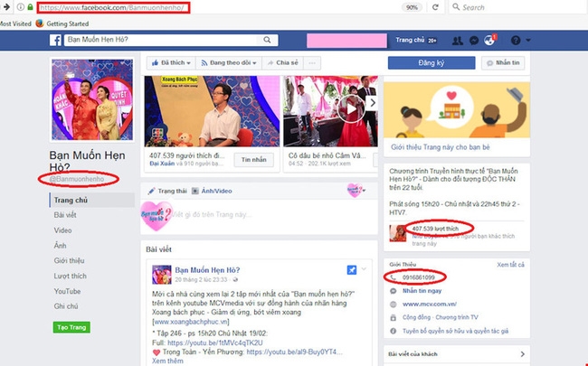The image size is (588, 366).
Task: Click the 90% zoom indicator
Action: (x=412, y=7)
